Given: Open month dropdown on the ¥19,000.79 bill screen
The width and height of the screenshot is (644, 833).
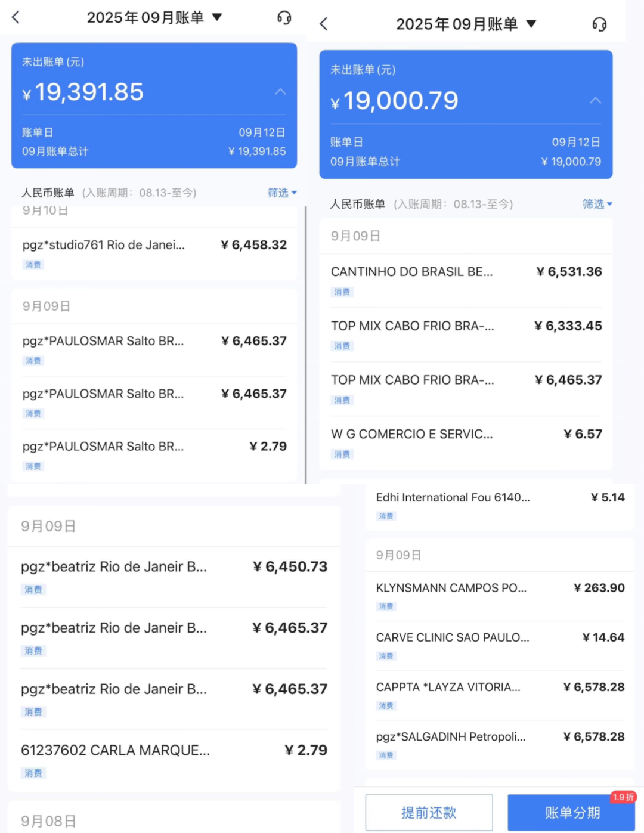Looking at the screenshot, I should click(x=531, y=24).
